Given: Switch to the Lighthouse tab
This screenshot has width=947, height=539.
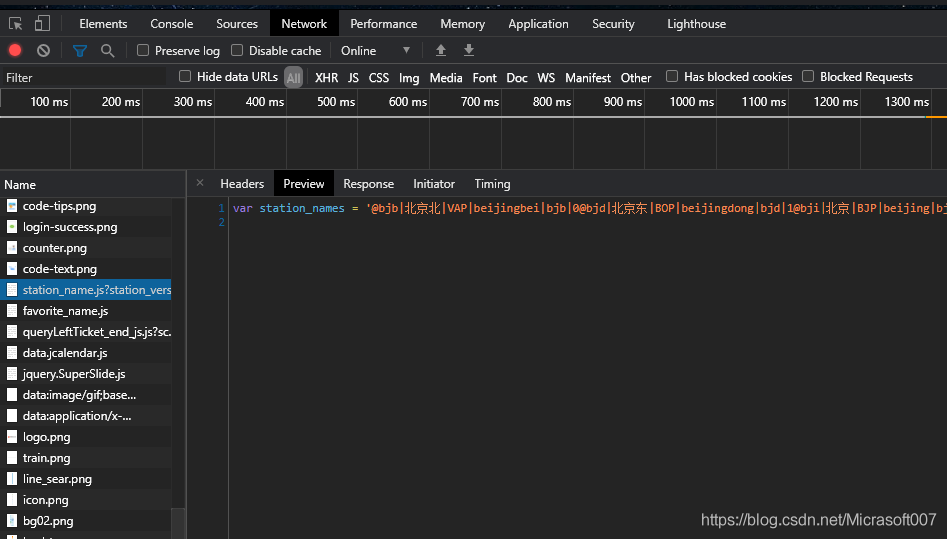Looking at the screenshot, I should [x=696, y=24].
